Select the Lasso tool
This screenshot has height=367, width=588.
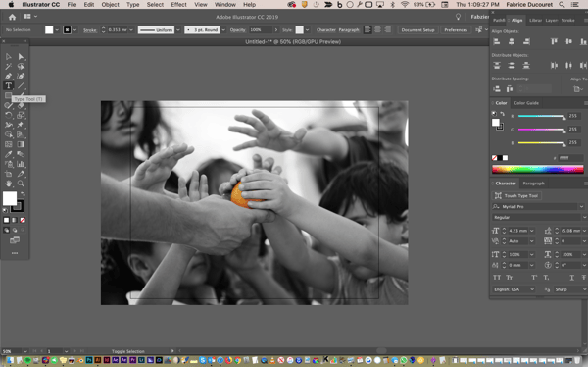pyautogui.click(x=21, y=66)
